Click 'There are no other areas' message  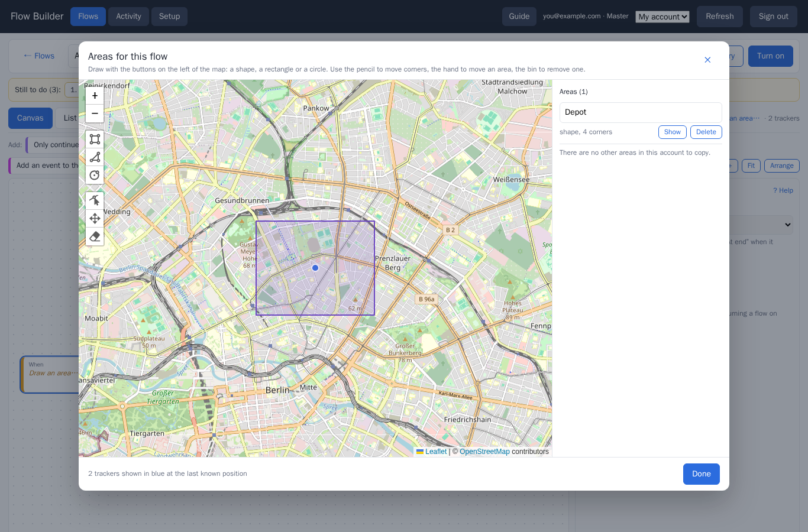tap(635, 153)
